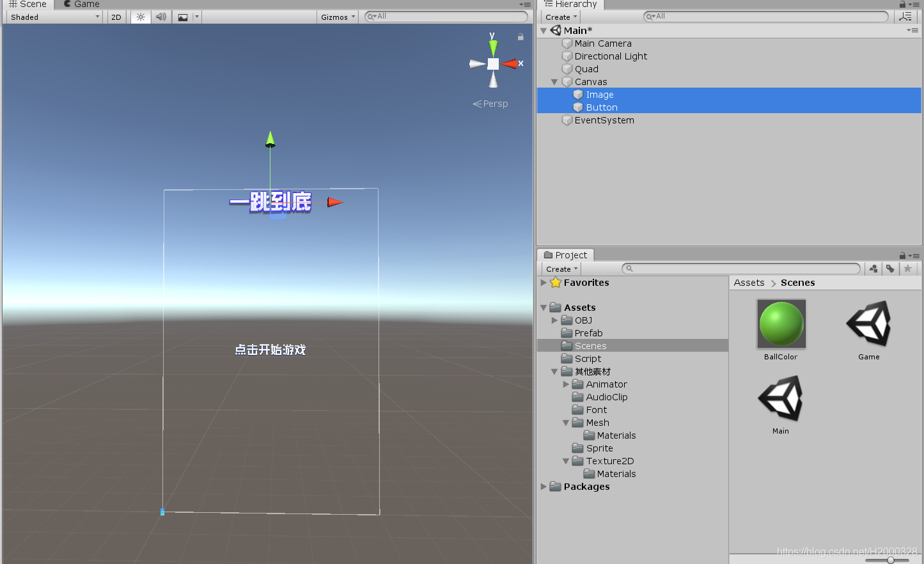The width and height of the screenshot is (924, 564).
Task: Collapse the Canvas object
Action: click(x=554, y=82)
